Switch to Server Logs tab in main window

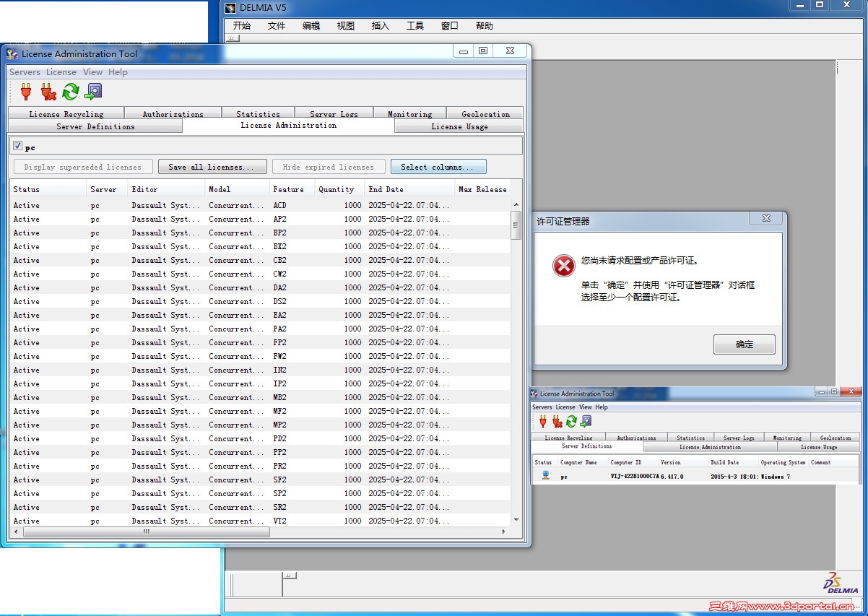pos(334,113)
